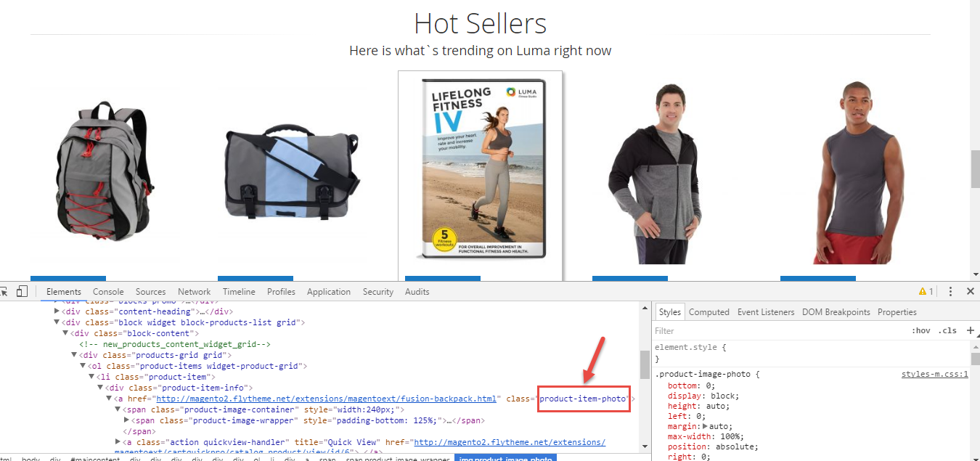The image size is (980, 461).
Task: Toggle the :hov element state option
Action: tap(921, 330)
